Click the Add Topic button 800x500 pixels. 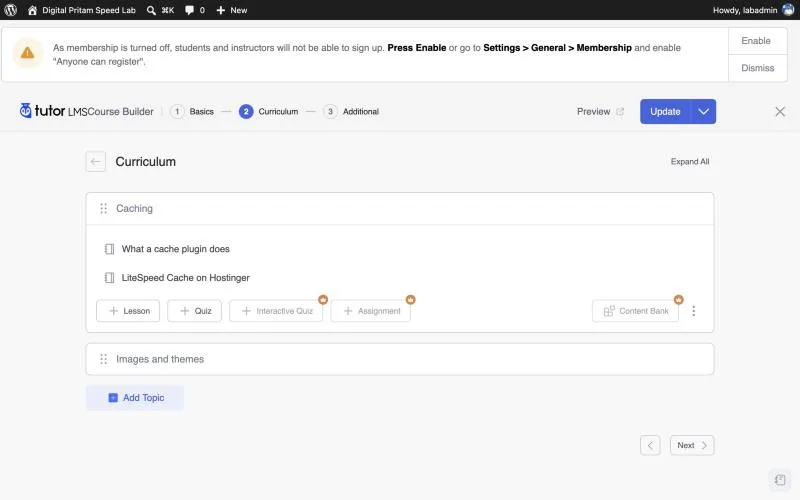(135, 397)
